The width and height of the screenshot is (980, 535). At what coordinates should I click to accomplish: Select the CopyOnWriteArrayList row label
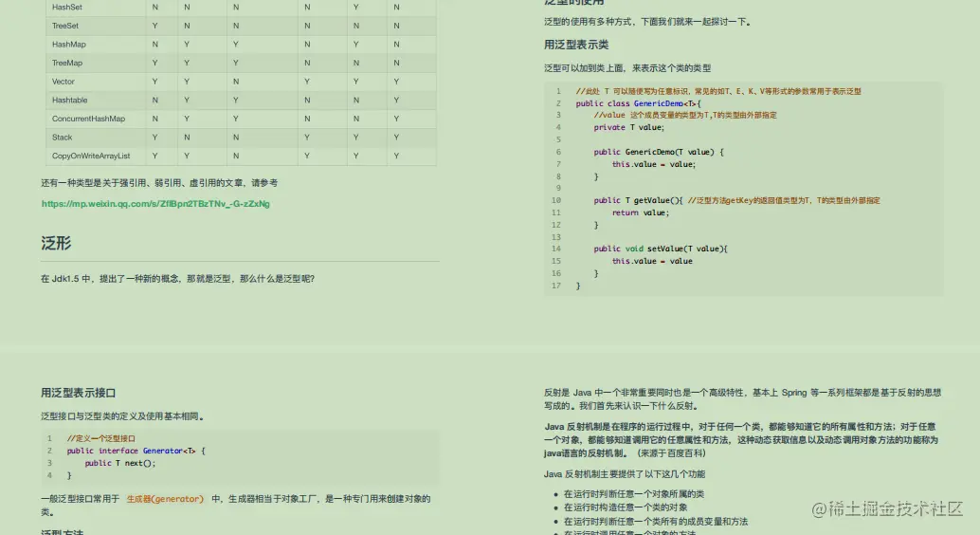click(x=91, y=156)
